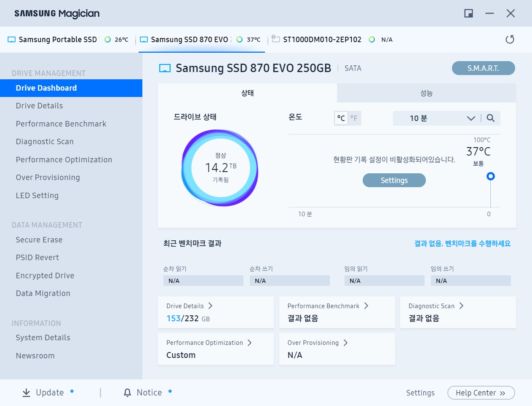
Task: Expand Drive Details card via its chevron
Action: click(210, 306)
